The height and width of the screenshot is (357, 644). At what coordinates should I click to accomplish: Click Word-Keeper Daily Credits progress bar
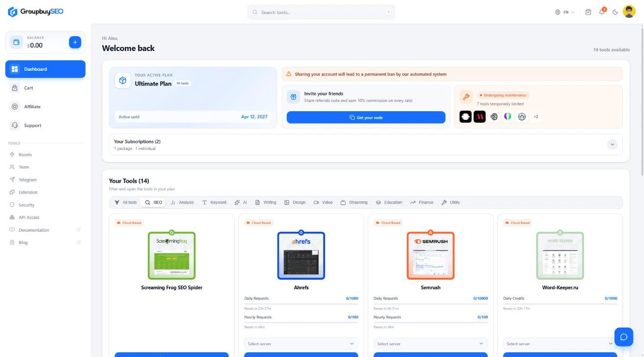[560, 304]
